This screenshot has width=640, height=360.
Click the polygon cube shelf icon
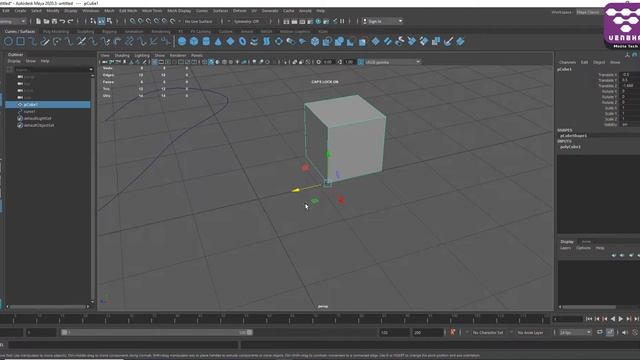tap(194, 41)
